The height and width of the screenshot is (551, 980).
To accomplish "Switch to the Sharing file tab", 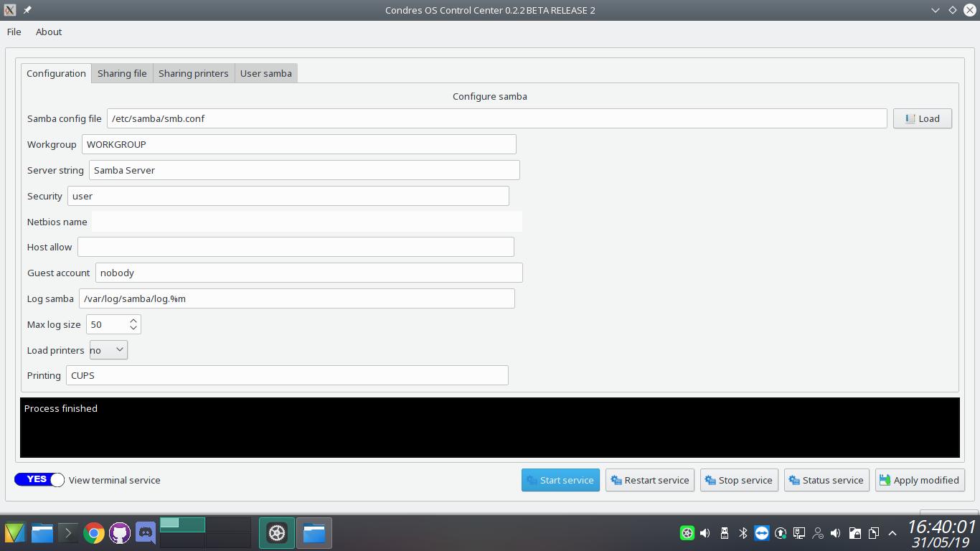I will (x=122, y=73).
